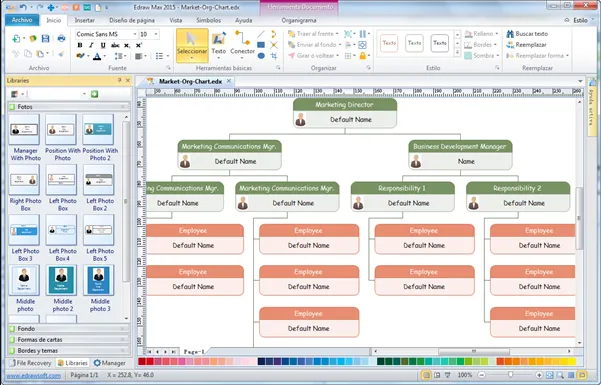
Task: Select Business Development Manager box
Action: [460, 155]
